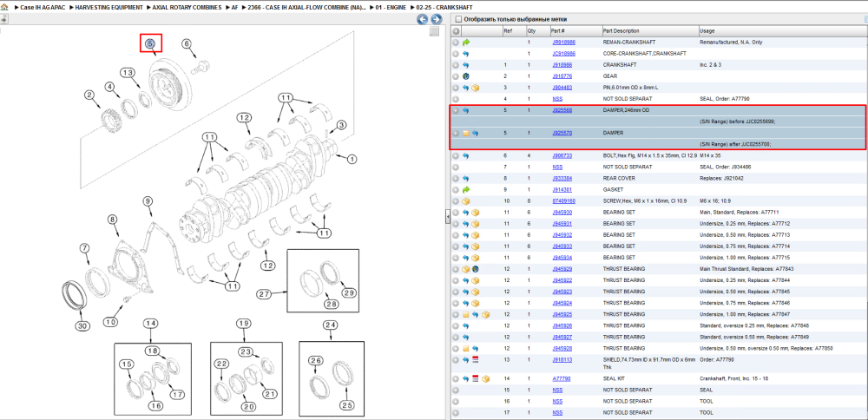Select callout 6 bolt on diagram
Viewport: 868px width, 420px height.
tap(187, 43)
